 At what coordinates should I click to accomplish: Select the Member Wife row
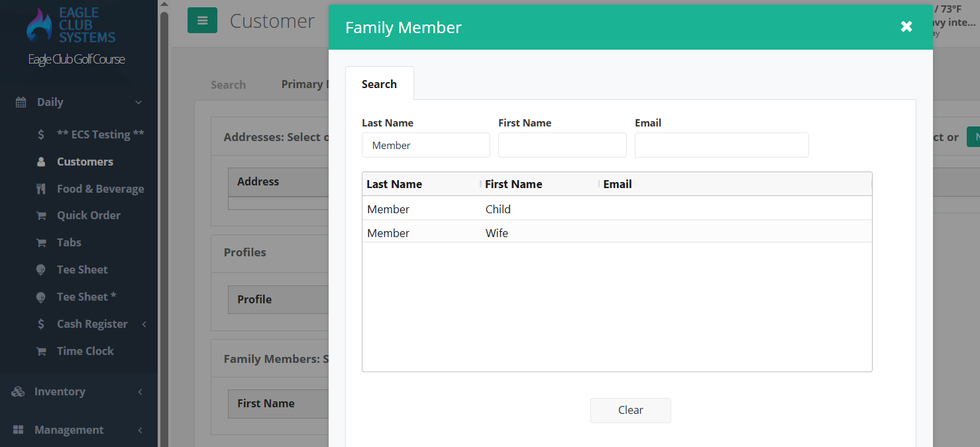pyautogui.click(x=617, y=232)
